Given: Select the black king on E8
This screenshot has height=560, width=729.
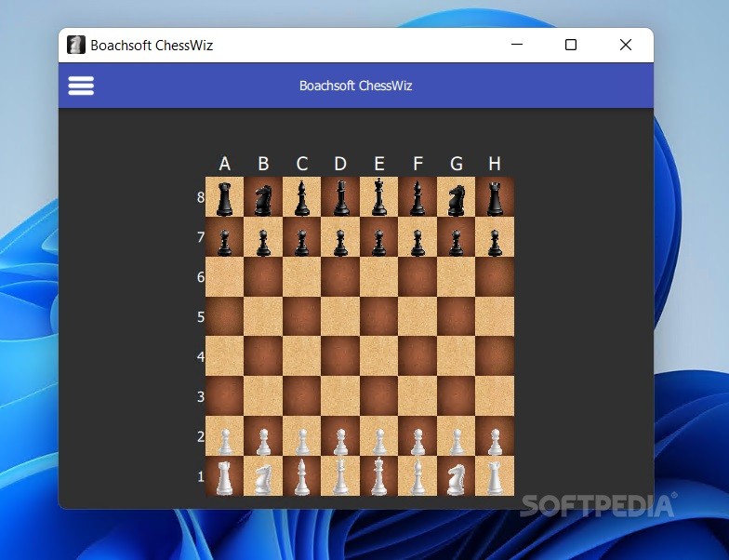Looking at the screenshot, I should click(x=379, y=197).
